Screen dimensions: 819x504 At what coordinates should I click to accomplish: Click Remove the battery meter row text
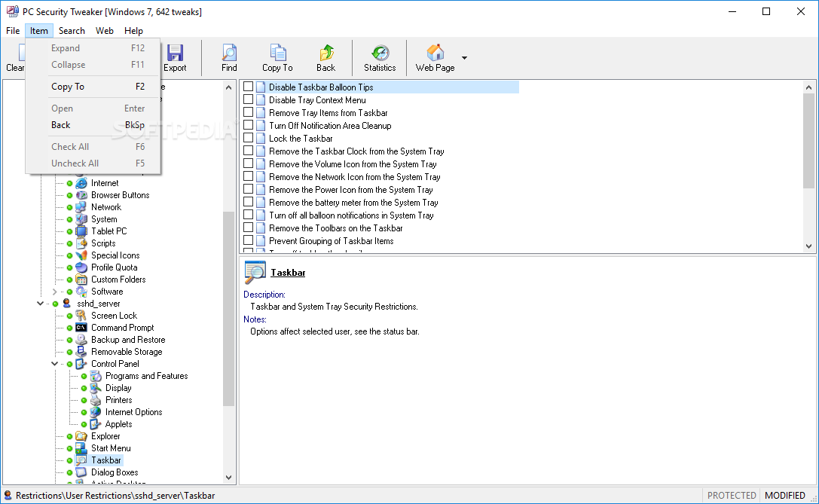353,203
